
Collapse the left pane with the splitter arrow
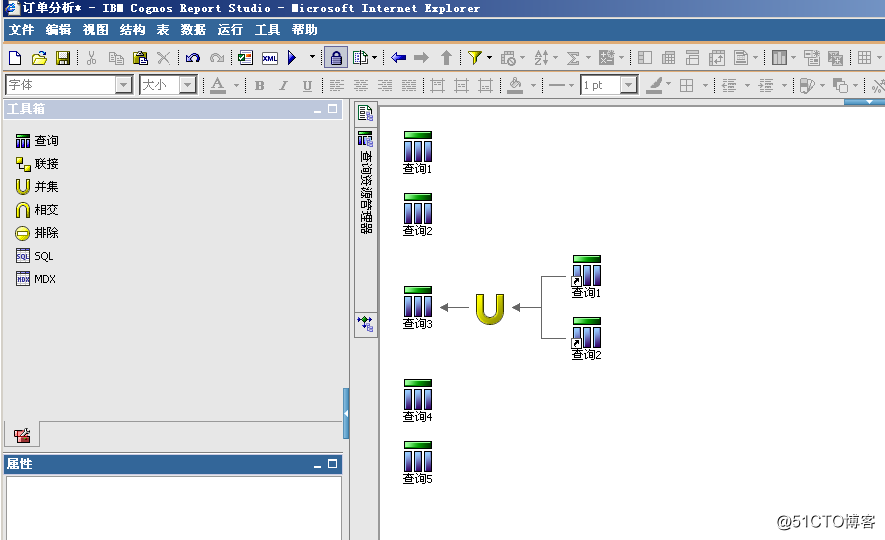[x=346, y=414]
